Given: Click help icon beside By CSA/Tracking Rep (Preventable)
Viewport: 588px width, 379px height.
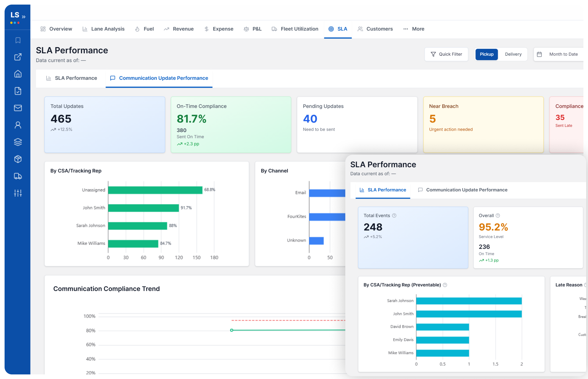Looking at the screenshot, I should tap(445, 285).
